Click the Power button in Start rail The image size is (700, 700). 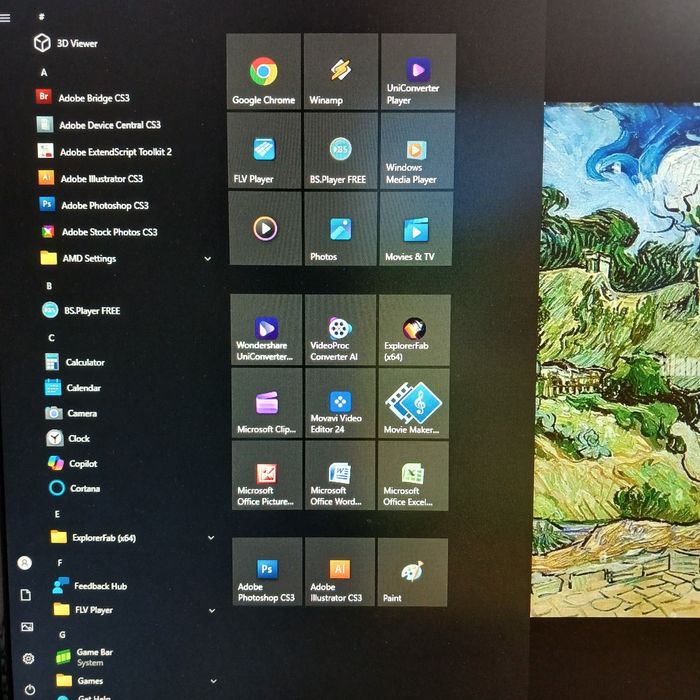[x=30, y=689]
